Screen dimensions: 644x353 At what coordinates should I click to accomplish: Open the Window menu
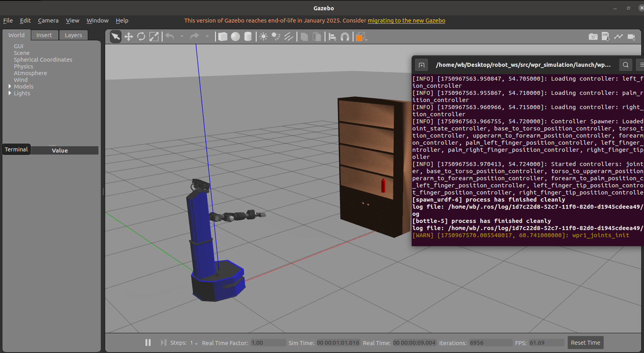(97, 21)
